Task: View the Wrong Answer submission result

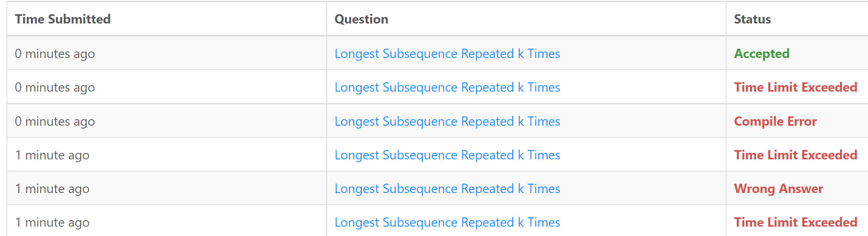Action: pos(778,189)
